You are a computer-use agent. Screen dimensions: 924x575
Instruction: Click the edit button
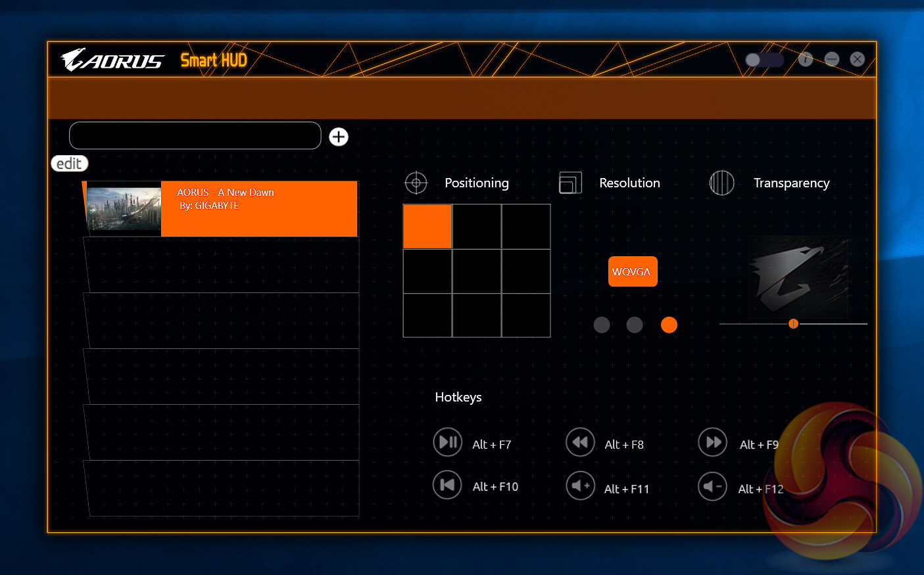69,164
